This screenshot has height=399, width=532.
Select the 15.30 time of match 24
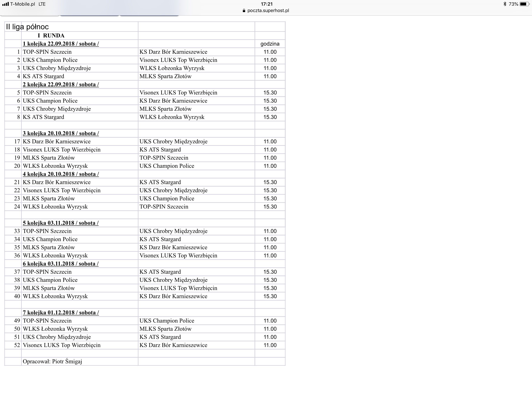tap(270, 207)
